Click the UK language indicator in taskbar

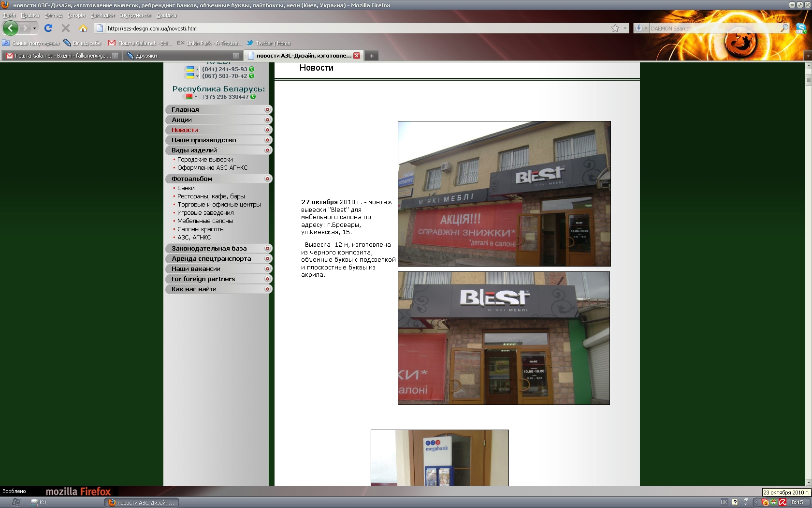tap(724, 502)
